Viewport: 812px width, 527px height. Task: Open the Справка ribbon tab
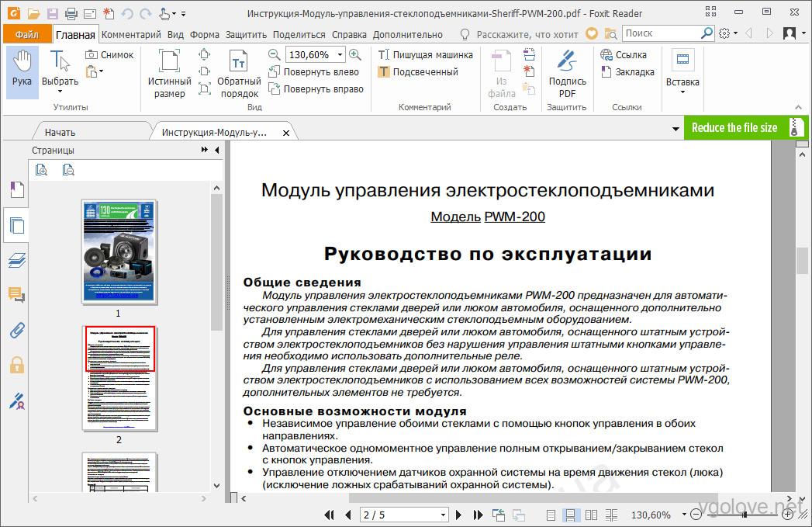pyautogui.click(x=349, y=34)
